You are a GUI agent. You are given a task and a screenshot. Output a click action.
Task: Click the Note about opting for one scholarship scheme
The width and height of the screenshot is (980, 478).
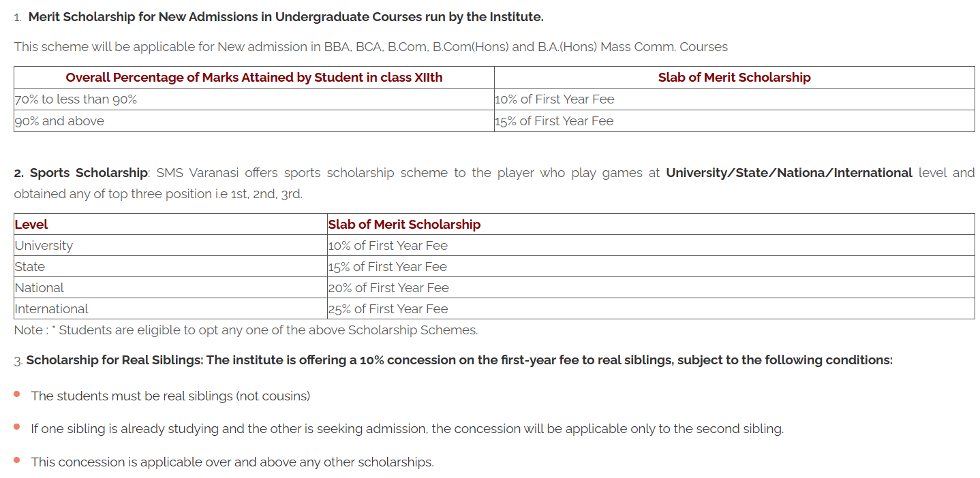coord(246,330)
